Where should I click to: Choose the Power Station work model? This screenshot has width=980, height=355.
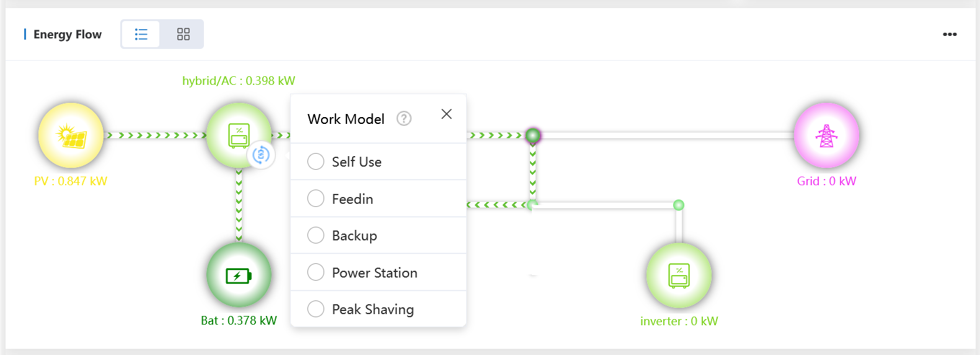(x=316, y=273)
